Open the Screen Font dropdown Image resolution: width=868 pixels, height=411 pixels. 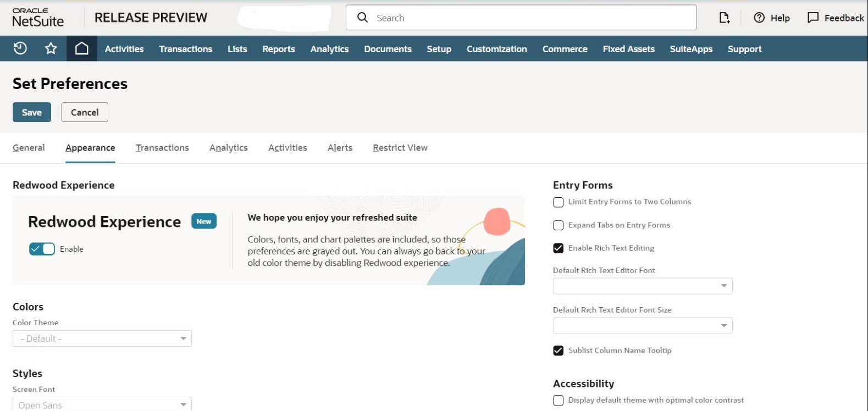(102, 404)
